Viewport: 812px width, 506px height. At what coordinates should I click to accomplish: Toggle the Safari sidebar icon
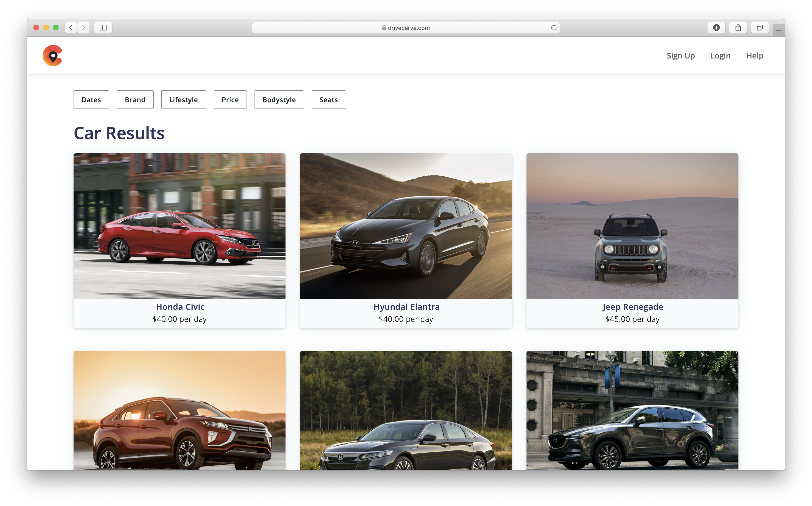[x=103, y=28]
